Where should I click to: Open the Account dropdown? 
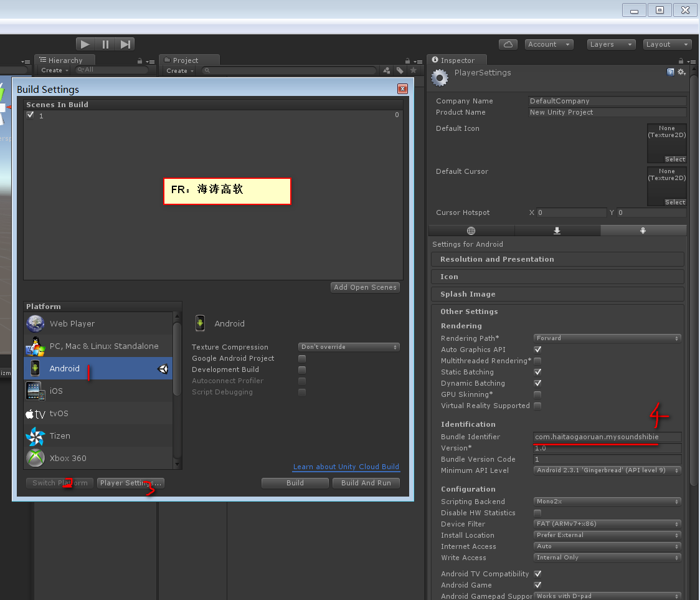[x=549, y=44]
